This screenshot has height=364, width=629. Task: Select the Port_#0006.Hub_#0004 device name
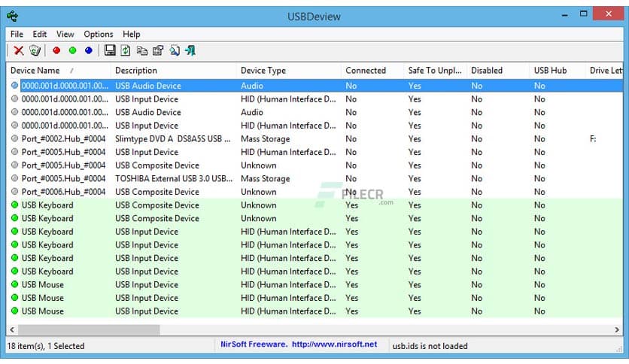click(63, 192)
